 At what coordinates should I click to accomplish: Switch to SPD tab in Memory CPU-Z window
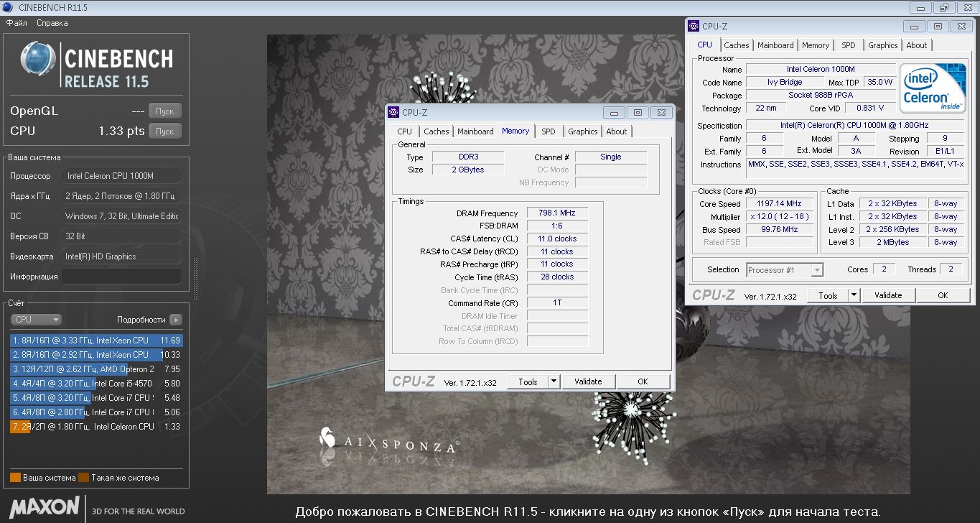pyautogui.click(x=549, y=131)
